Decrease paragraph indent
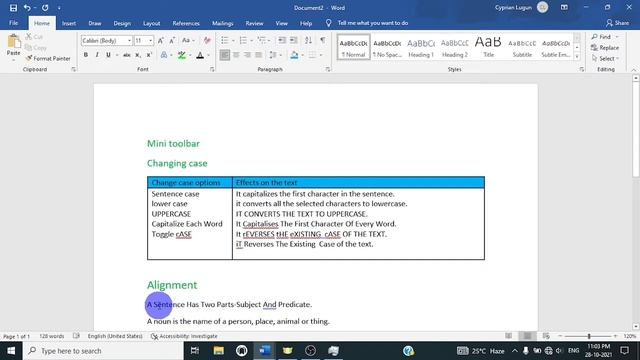The image size is (640, 360). (282, 40)
